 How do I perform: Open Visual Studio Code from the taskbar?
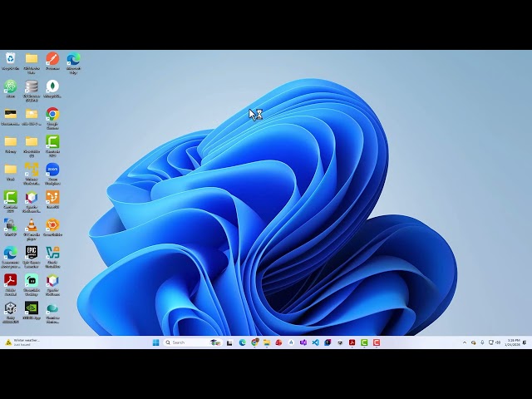click(x=316, y=342)
